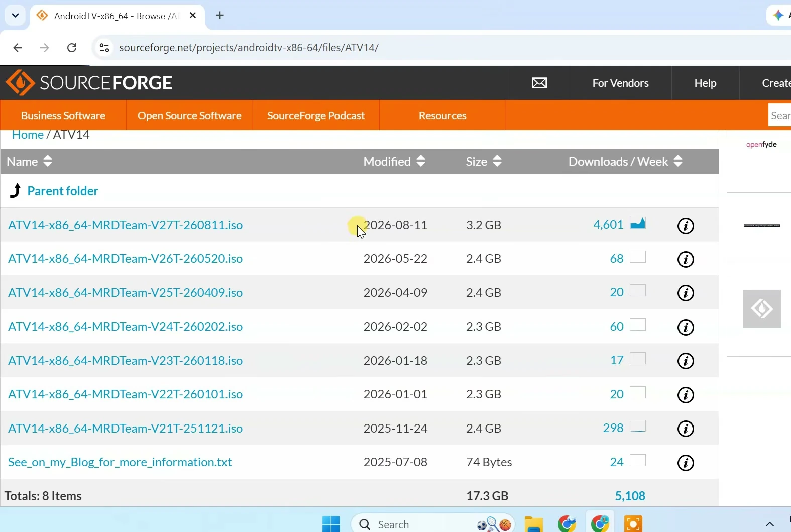Open For Vendors in header
791x532 pixels.
coord(620,83)
